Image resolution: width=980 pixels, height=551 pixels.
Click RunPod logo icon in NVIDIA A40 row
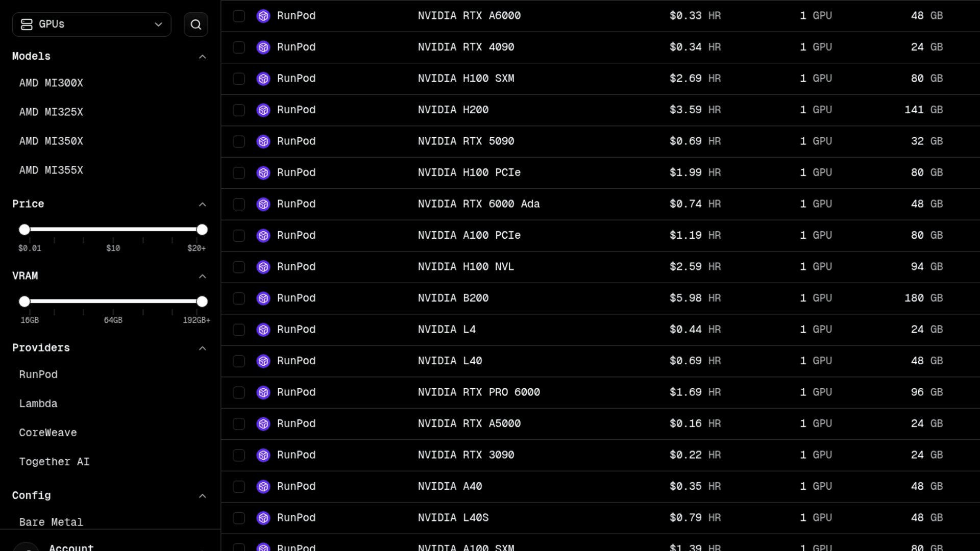[x=263, y=487]
